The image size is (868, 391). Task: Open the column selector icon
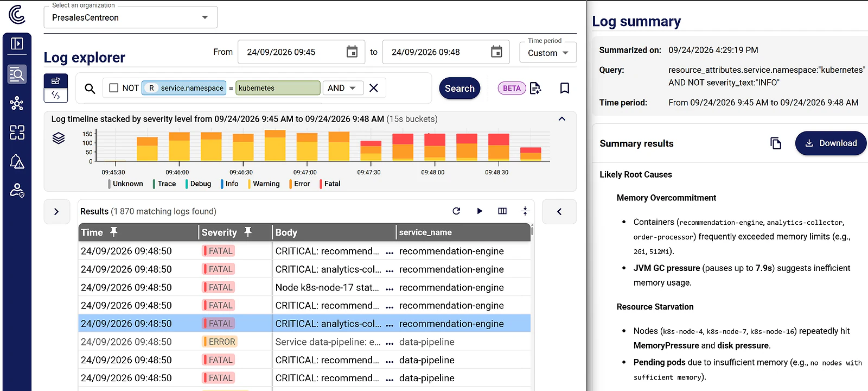[x=502, y=211]
